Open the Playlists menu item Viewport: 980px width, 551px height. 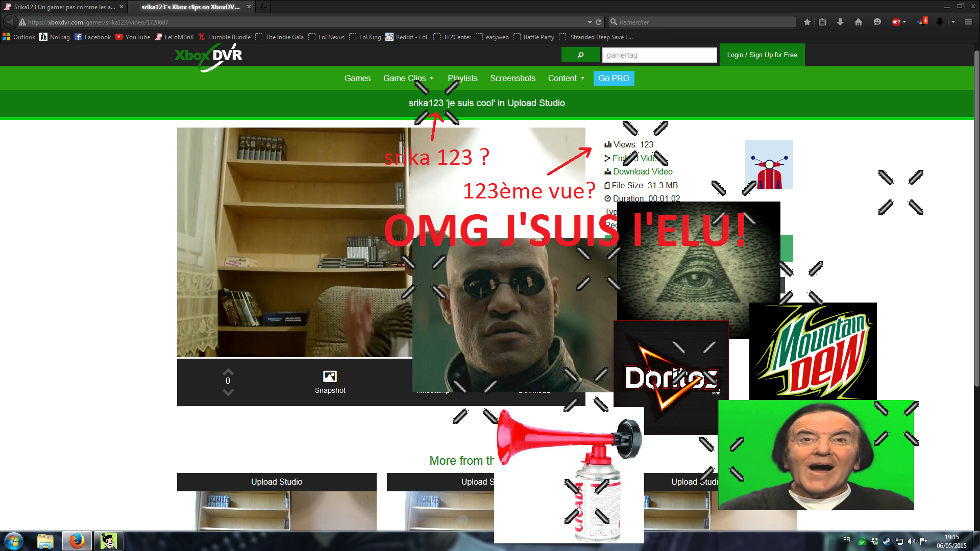tap(462, 78)
